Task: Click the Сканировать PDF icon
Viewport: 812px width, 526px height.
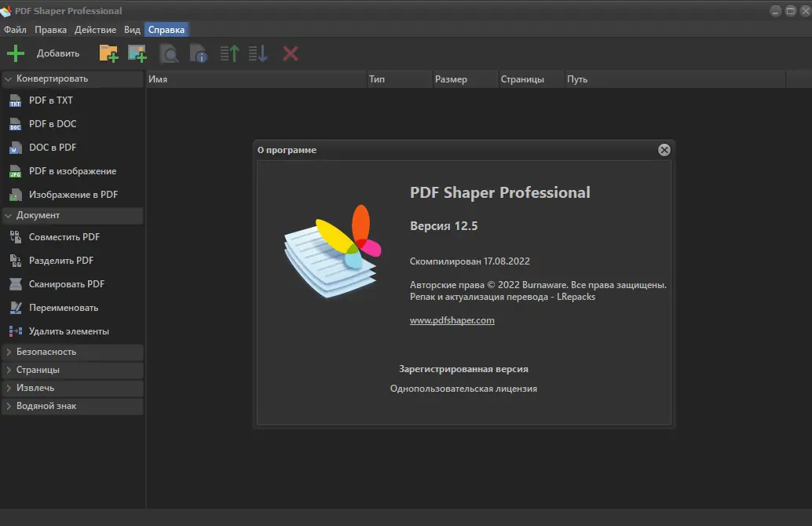Action: pos(16,284)
